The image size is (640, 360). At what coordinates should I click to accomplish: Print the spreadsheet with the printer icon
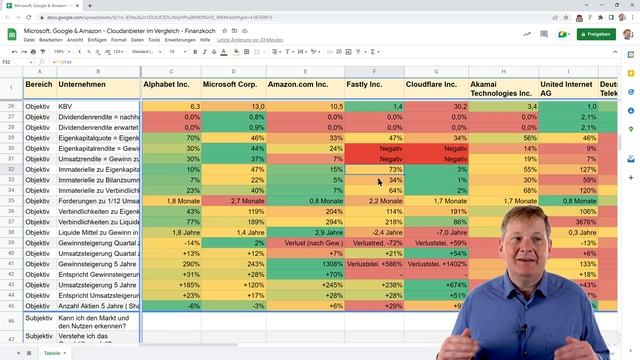(x=33, y=52)
